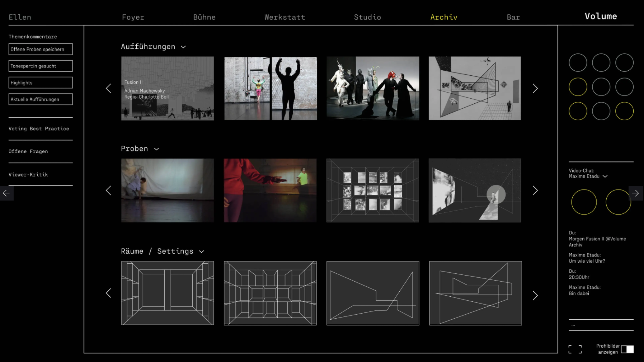Select the top-left grey profile circle
The width and height of the screenshot is (644, 362).
tap(578, 63)
